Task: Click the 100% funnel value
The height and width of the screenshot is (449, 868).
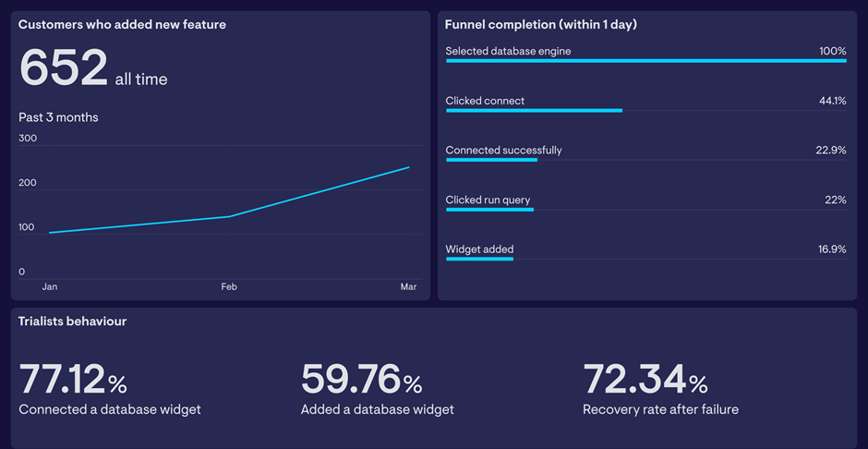Action: pos(832,52)
